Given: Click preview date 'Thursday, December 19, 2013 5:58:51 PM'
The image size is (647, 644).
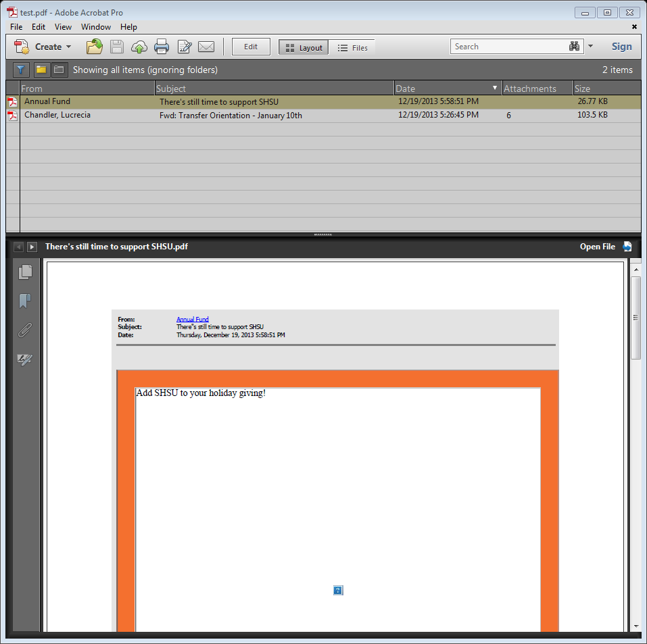Looking at the screenshot, I should 231,335.
